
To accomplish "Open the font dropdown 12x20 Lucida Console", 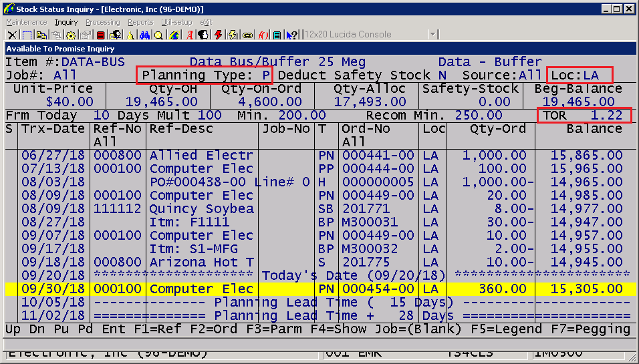I will pos(433,35).
